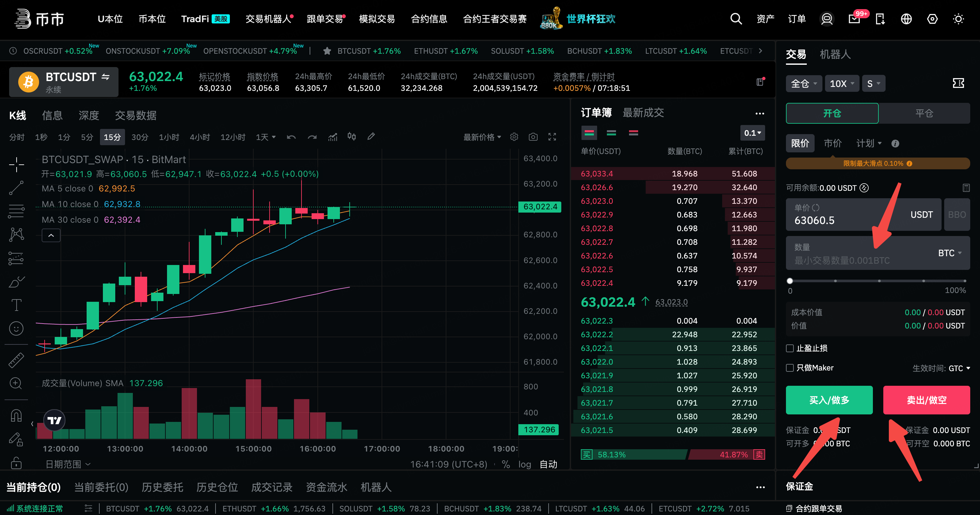This screenshot has height=515, width=980.
Task: Show only sell orders in order book
Action: pos(634,133)
